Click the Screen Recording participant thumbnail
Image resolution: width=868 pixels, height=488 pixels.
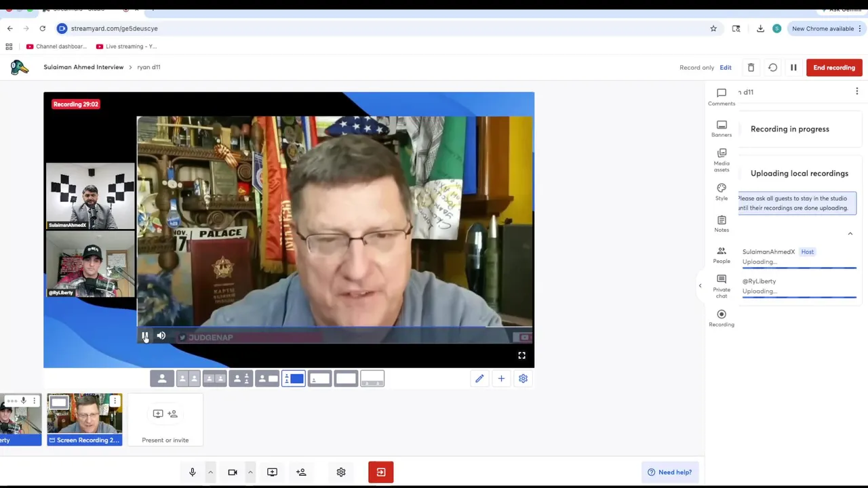coord(85,420)
